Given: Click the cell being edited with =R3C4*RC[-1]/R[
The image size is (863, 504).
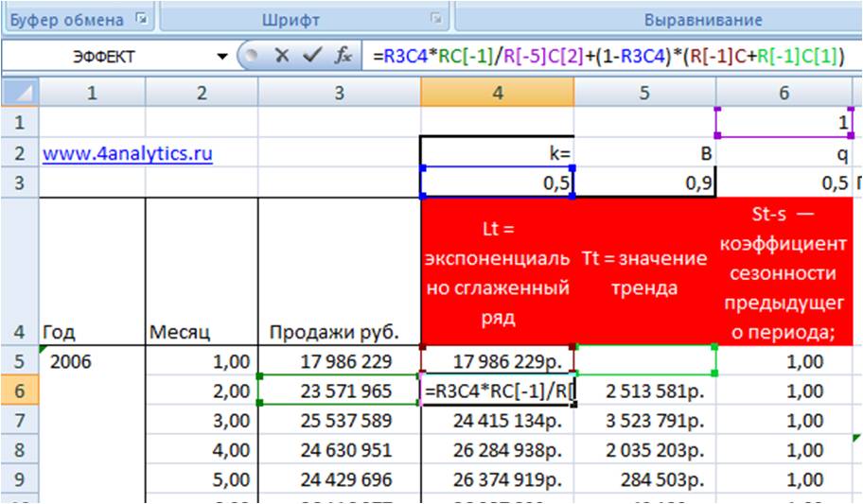Looking at the screenshot, I should pyautogui.click(x=498, y=391).
